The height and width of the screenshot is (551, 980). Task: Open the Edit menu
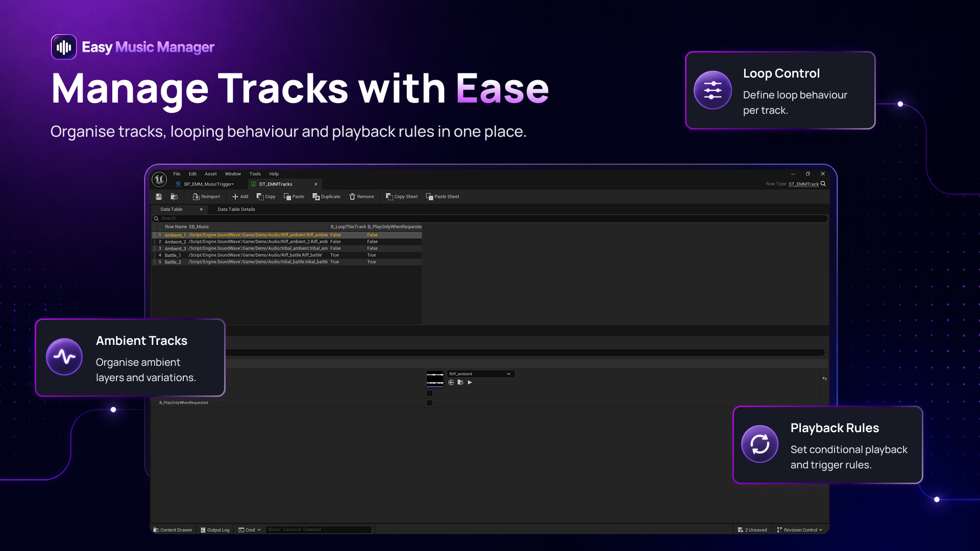(x=192, y=174)
